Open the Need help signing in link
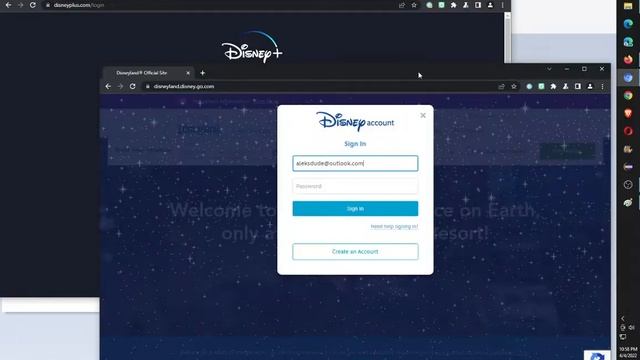 click(x=394, y=227)
